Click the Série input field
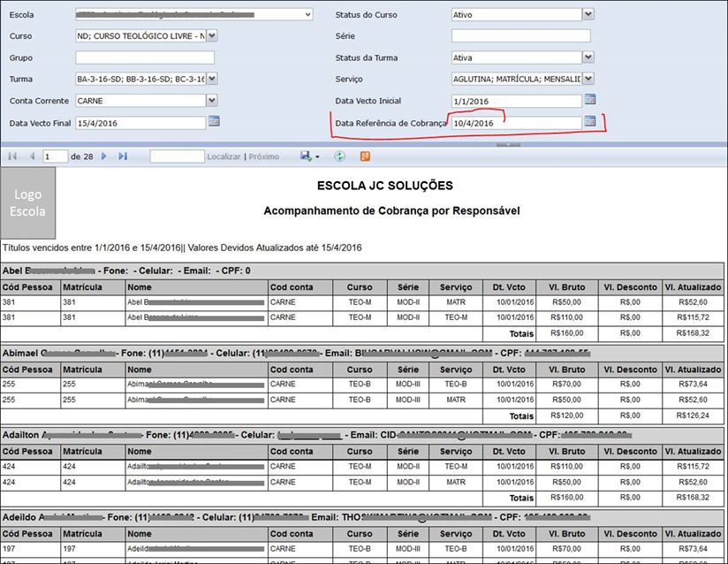 [521, 35]
